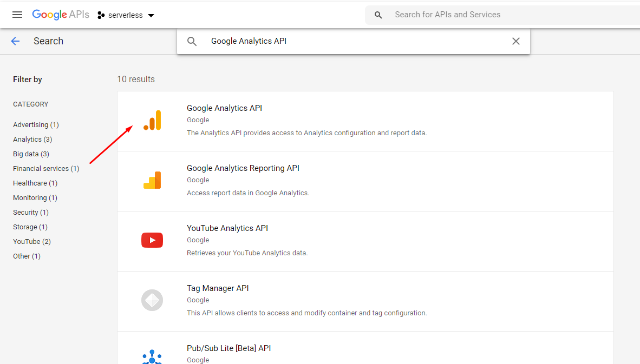Viewport: 640px width, 364px height.
Task: Open the Pub/Sub Lite [Beta] API result
Action: (x=229, y=348)
